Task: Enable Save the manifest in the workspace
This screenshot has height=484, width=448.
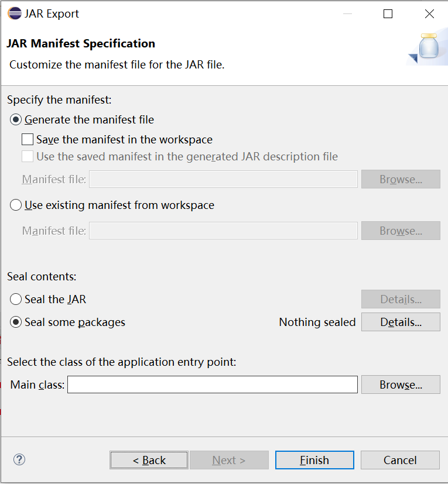Action: pos(28,140)
